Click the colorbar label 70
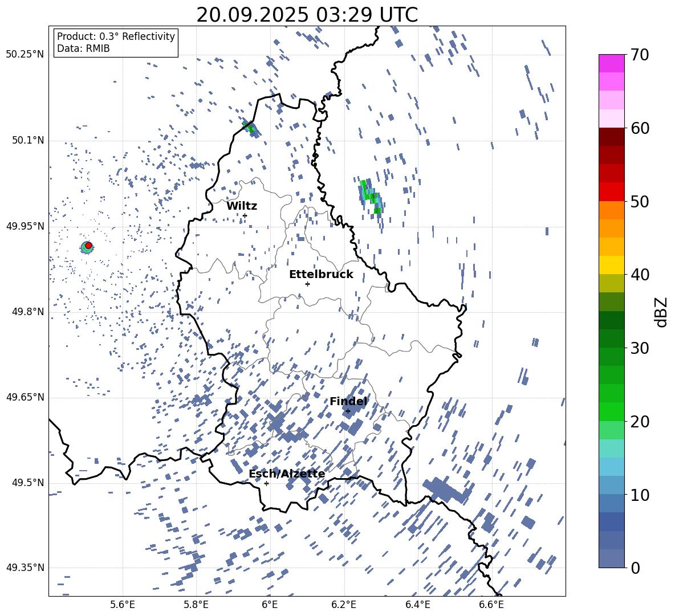The width and height of the screenshot is (675, 616). [640, 55]
